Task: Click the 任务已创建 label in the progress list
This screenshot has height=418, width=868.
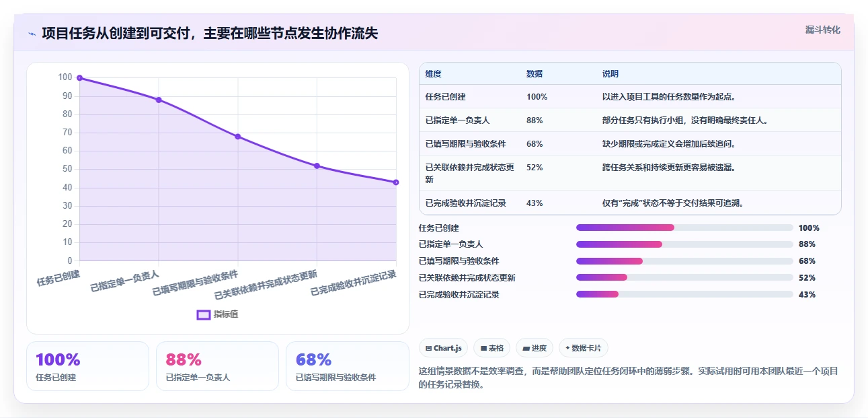Action: pos(439,228)
